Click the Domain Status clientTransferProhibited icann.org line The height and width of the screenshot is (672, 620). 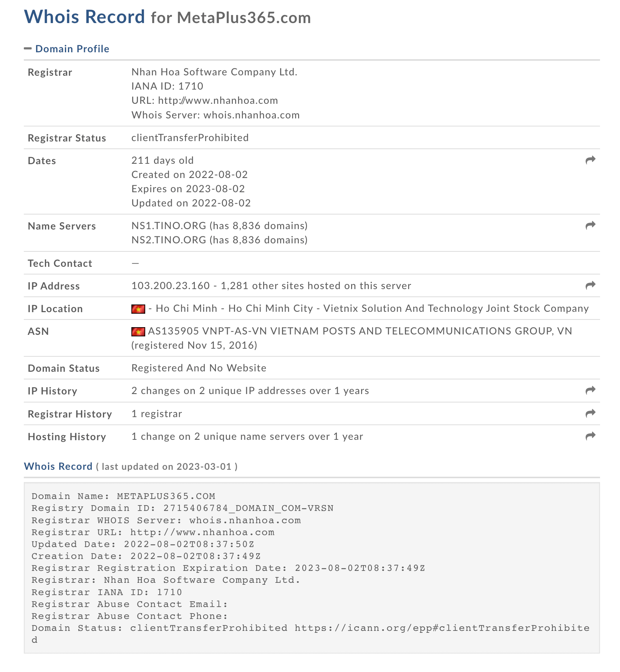pos(311,634)
